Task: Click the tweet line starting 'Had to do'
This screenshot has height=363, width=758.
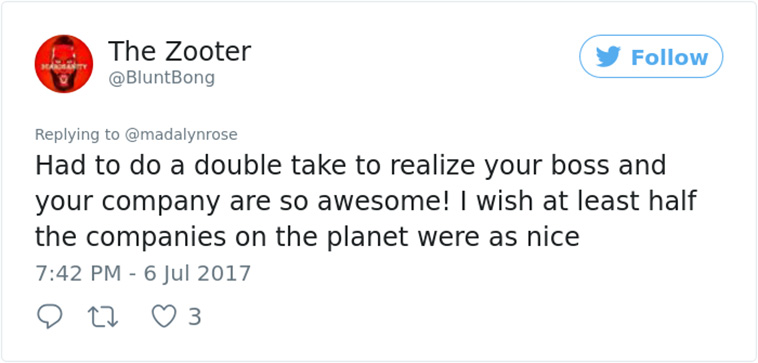Action: tap(350, 166)
